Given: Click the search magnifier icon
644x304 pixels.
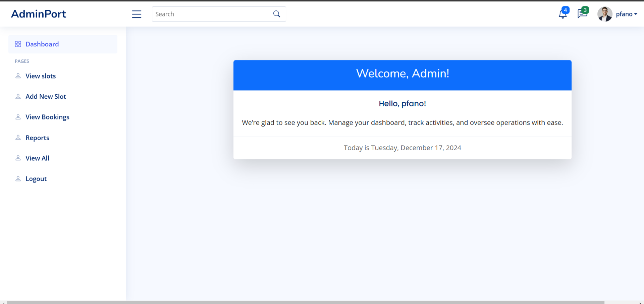Looking at the screenshot, I should (277, 14).
